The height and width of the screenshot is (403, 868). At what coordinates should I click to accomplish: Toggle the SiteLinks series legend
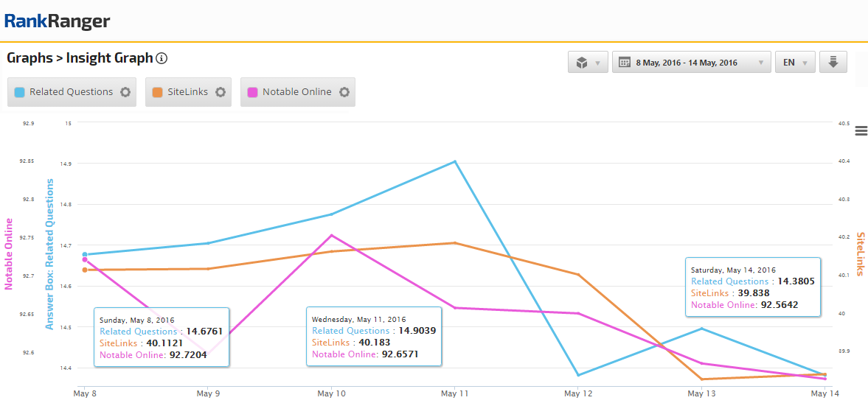187,92
